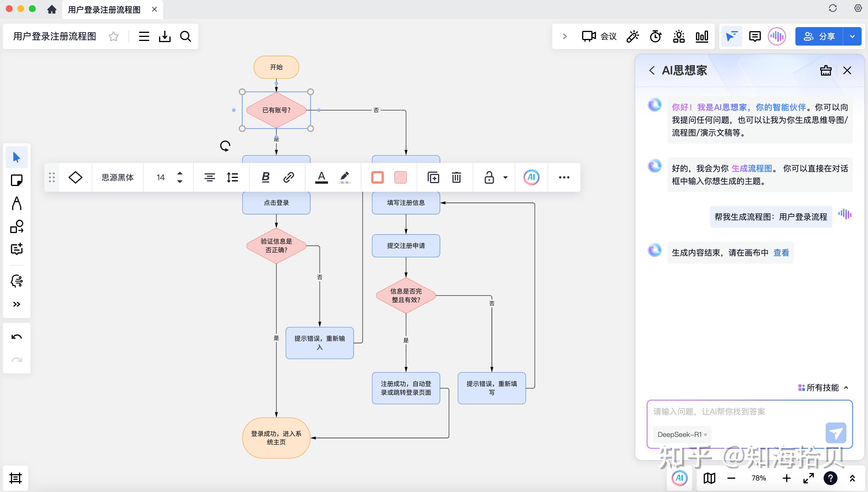Pick the pink fill color swatch
Screen dimensions: 868x492
(400, 177)
